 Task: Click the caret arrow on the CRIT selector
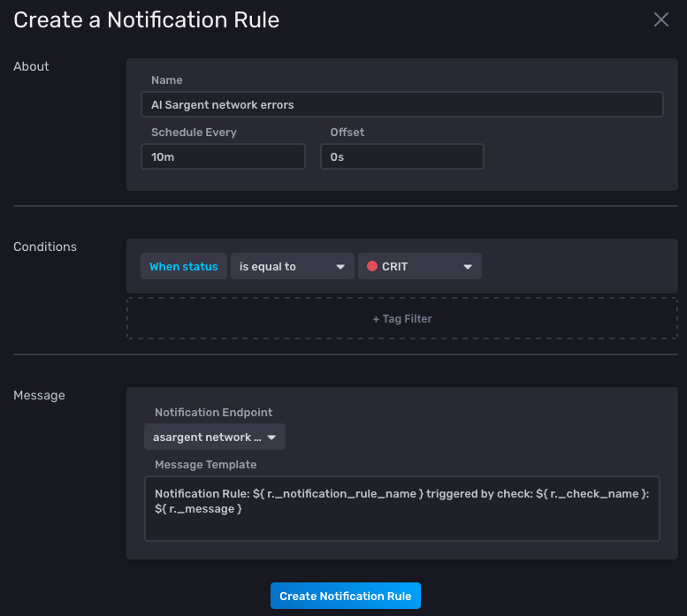(468, 267)
